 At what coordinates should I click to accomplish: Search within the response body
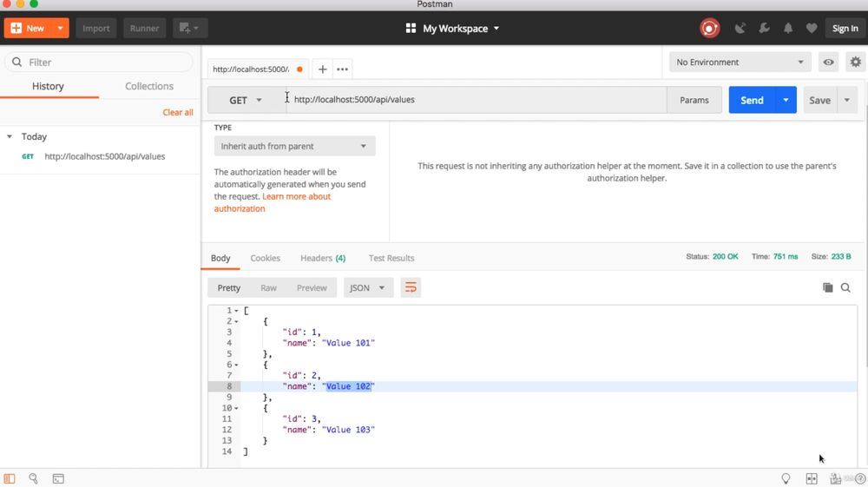[845, 287]
